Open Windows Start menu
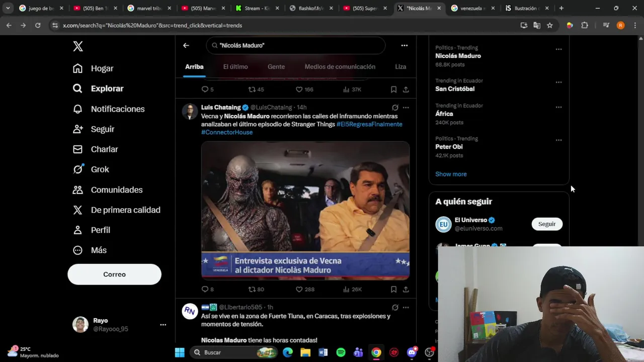This screenshot has width=644, height=362. coord(180,352)
